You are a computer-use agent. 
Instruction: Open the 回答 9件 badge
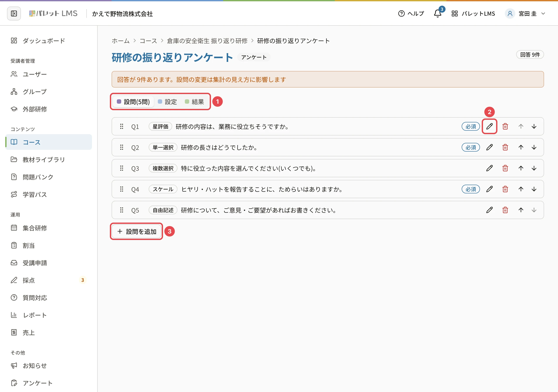[x=530, y=55]
